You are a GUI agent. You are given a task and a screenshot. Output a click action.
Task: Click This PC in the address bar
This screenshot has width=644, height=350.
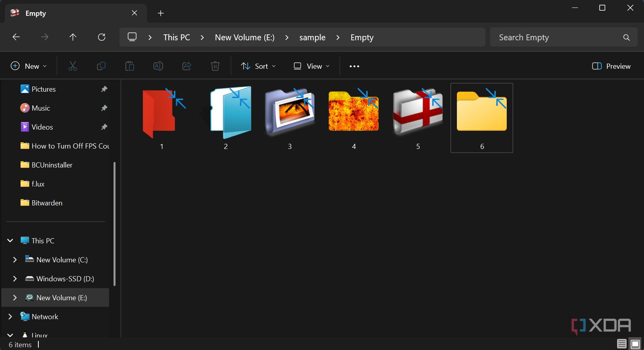pyautogui.click(x=177, y=38)
